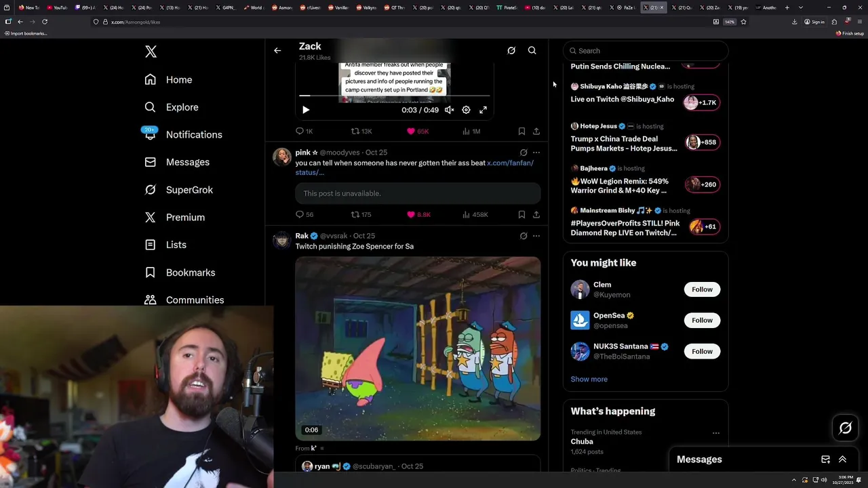The height and width of the screenshot is (488, 868).
Task: Follow NUK3S Santana
Action: (702, 351)
